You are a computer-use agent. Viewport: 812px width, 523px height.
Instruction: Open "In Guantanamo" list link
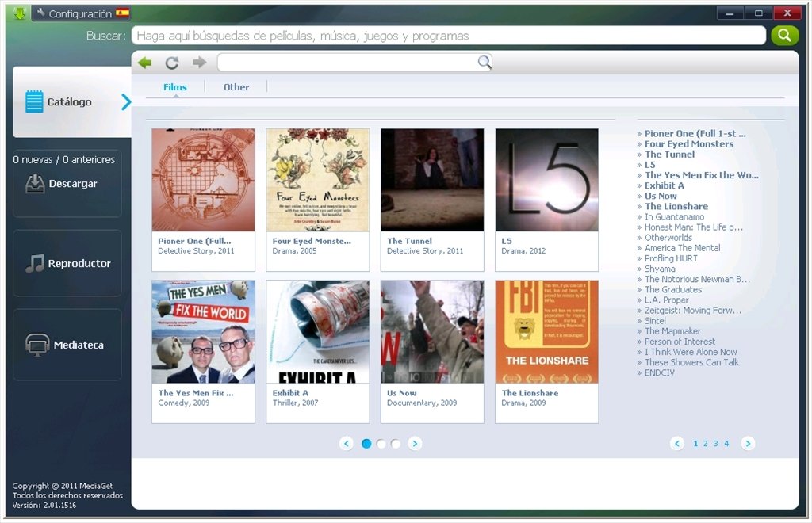(x=674, y=217)
